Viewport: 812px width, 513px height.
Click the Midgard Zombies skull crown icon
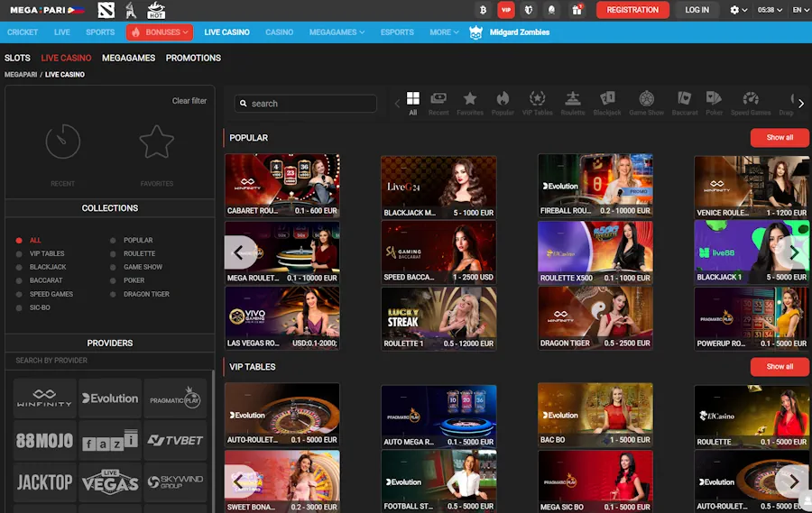[475, 32]
